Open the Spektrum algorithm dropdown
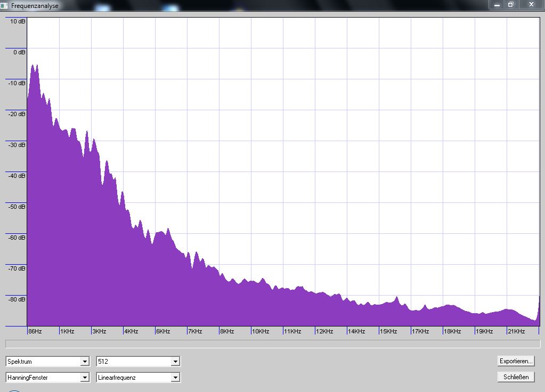 click(47, 362)
